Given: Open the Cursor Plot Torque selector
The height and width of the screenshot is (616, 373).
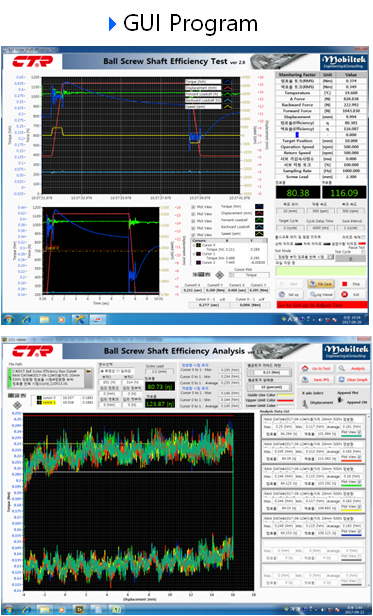Looking at the screenshot, I should 249,275.
